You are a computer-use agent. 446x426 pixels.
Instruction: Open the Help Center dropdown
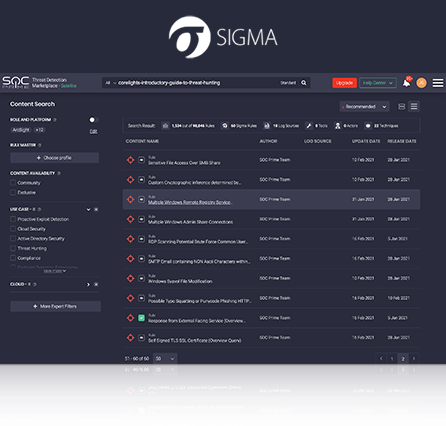click(x=378, y=83)
